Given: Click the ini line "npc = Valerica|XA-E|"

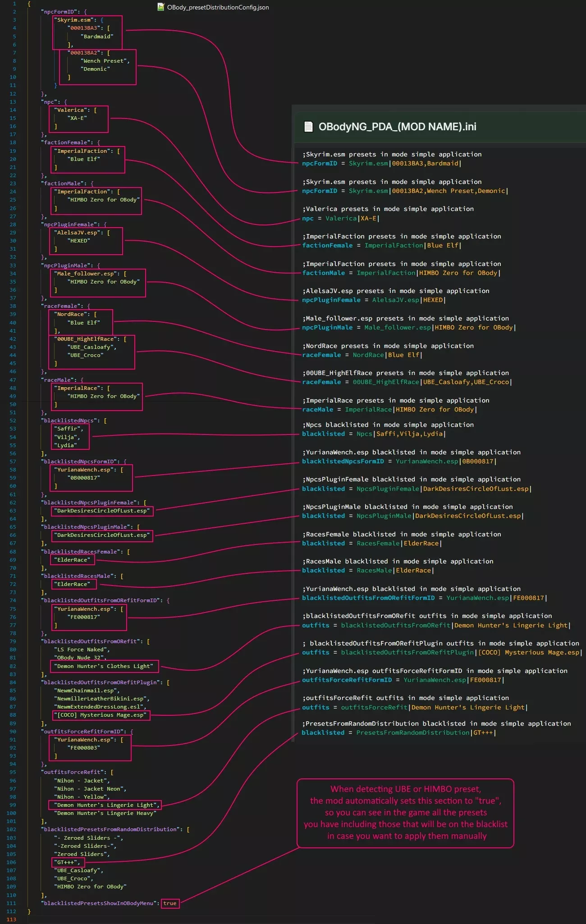Looking at the screenshot, I should point(341,218).
